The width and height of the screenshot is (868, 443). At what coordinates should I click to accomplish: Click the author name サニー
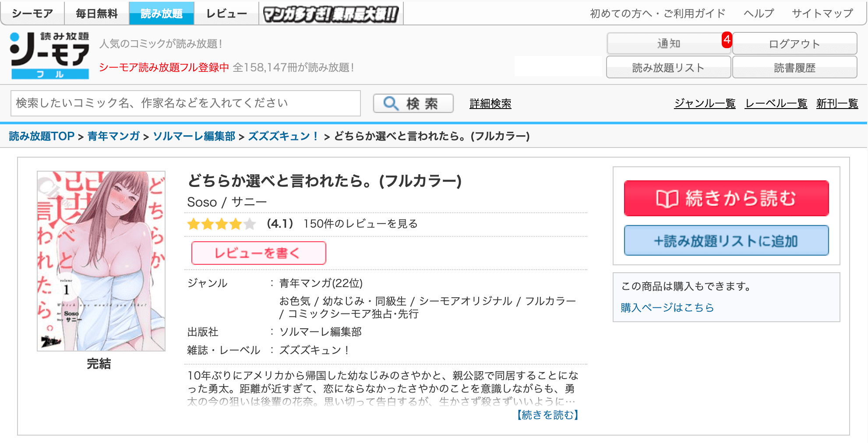[249, 202]
